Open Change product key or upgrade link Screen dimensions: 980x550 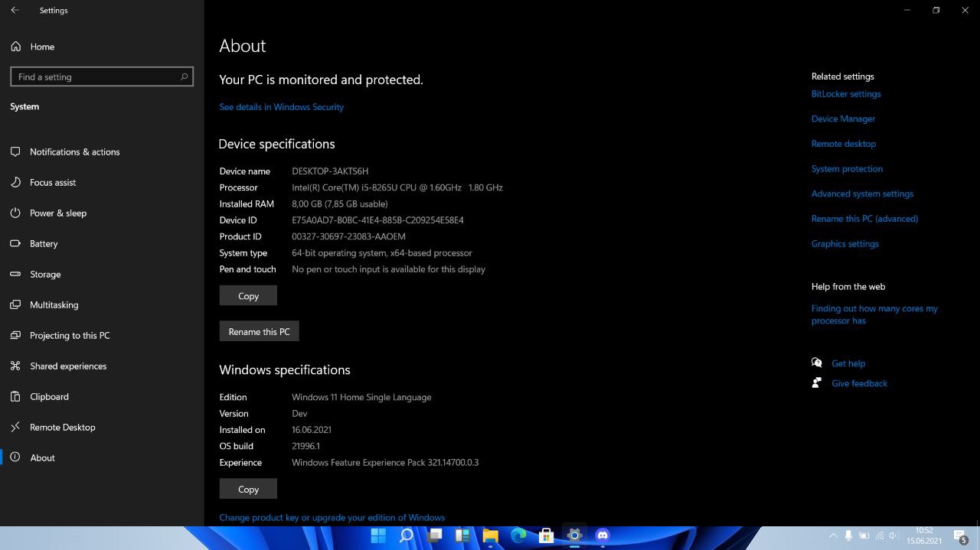pos(332,518)
